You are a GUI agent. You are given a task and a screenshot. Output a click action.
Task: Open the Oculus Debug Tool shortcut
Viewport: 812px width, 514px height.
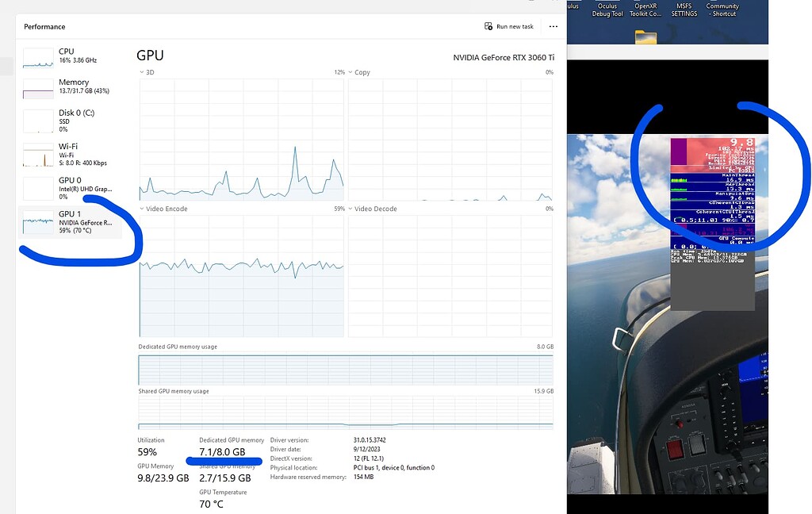coord(607,10)
